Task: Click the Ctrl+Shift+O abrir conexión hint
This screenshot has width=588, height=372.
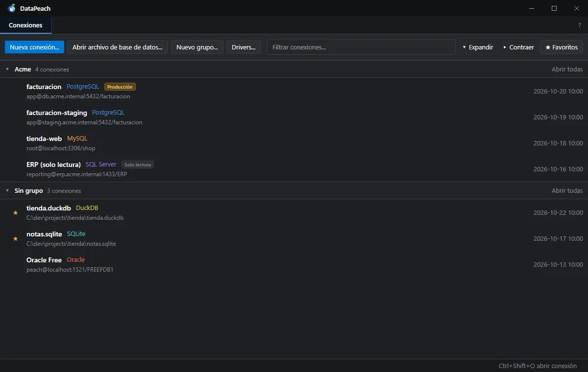Action: [538, 366]
